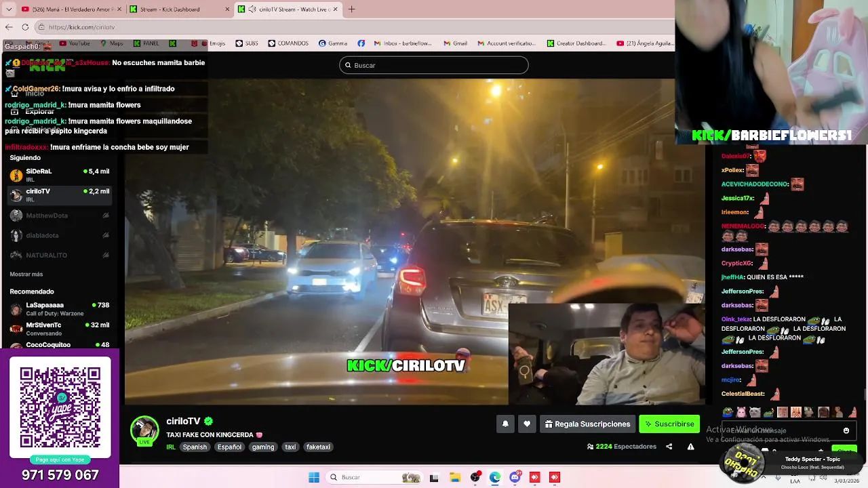Click the ciriloTV channel name
Screen dimensions: 868x488
183,421
